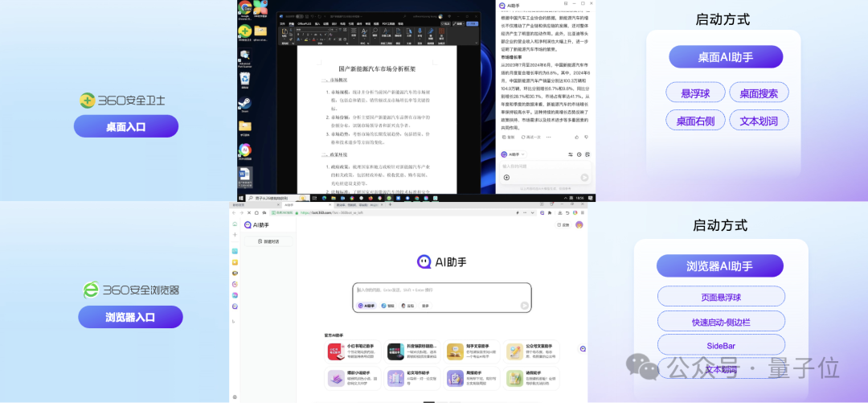Screen dimensions: 868x403
Task: Click the taskbar search box
Action: coord(278,198)
